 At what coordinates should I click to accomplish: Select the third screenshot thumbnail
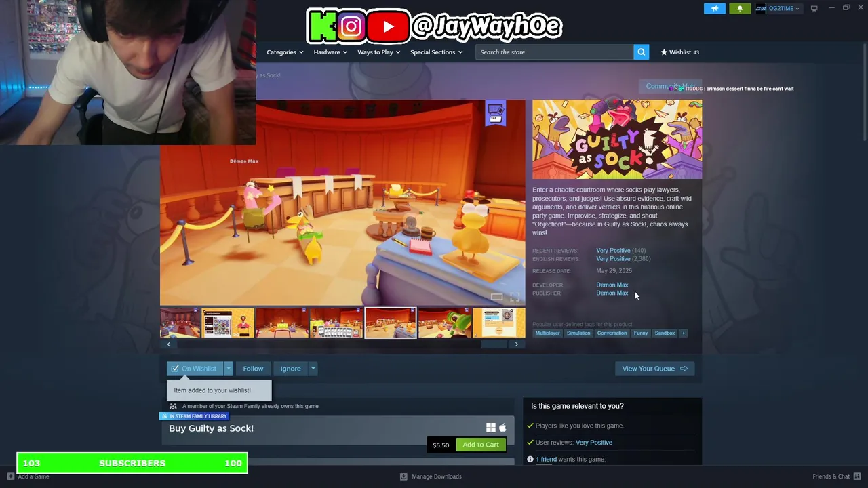pos(282,323)
